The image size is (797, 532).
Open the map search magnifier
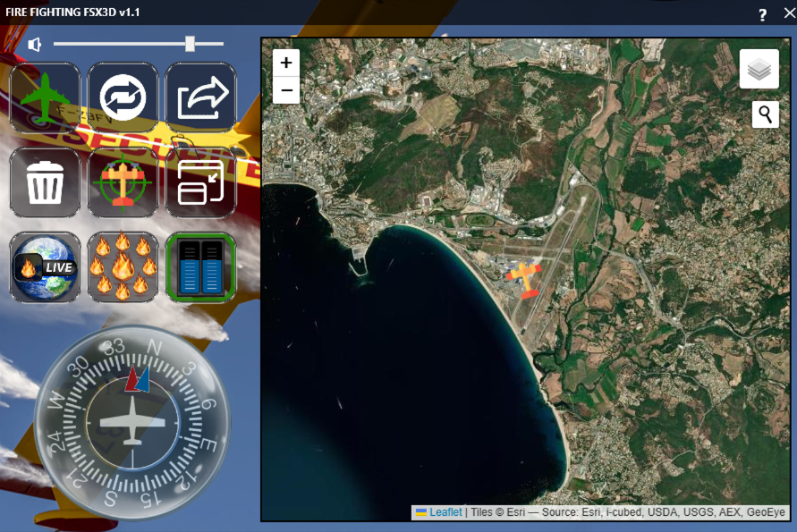coord(766,114)
